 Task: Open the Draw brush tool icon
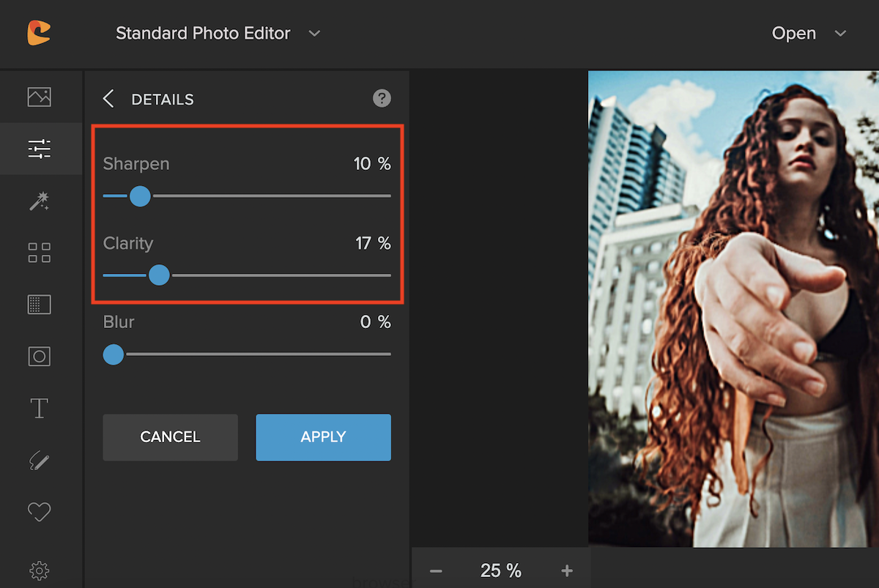tap(40, 461)
